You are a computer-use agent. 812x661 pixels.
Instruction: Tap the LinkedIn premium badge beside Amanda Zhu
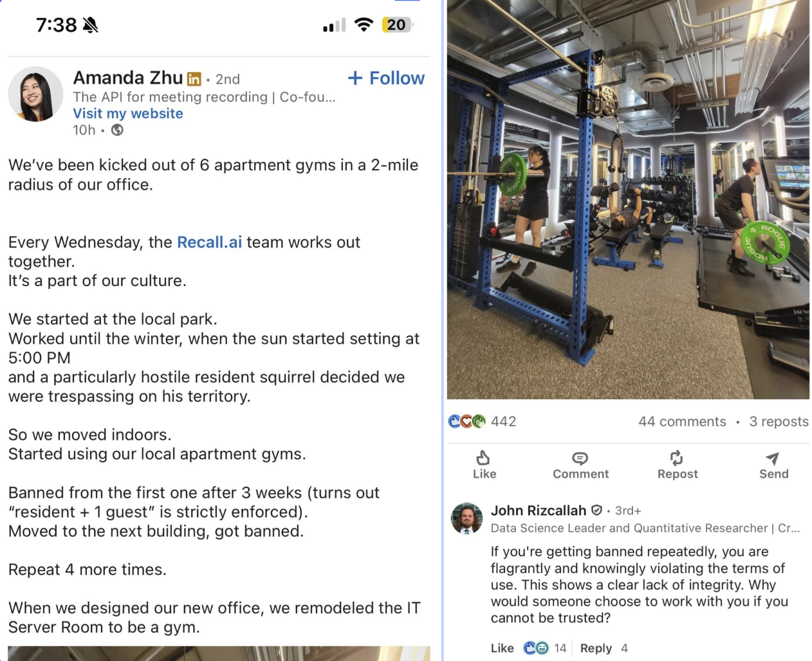194,79
